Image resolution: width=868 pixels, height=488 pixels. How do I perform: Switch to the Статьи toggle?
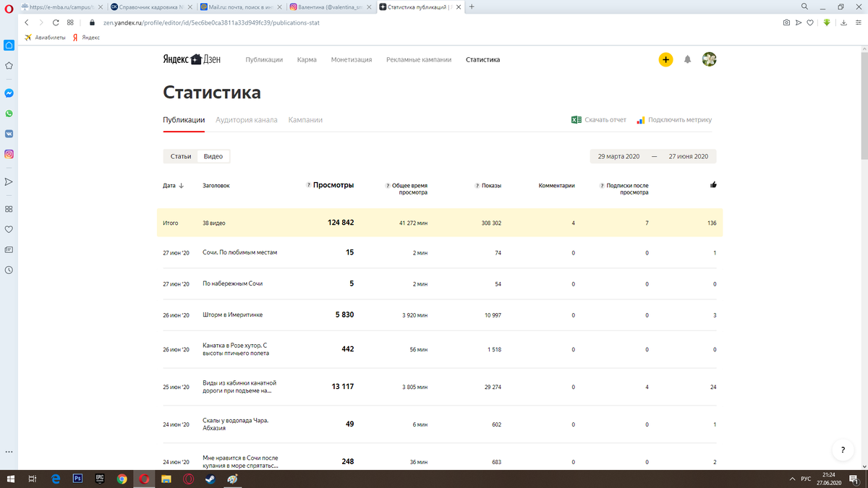coord(181,156)
